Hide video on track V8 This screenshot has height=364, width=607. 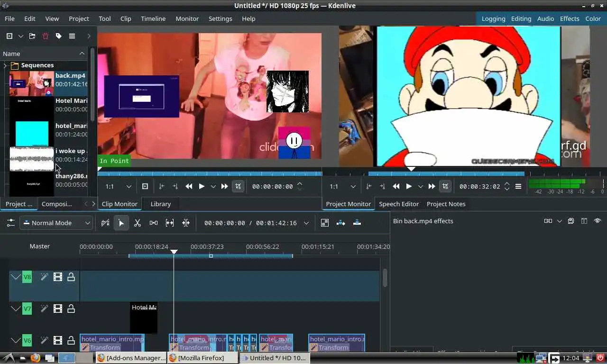click(x=58, y=277)
